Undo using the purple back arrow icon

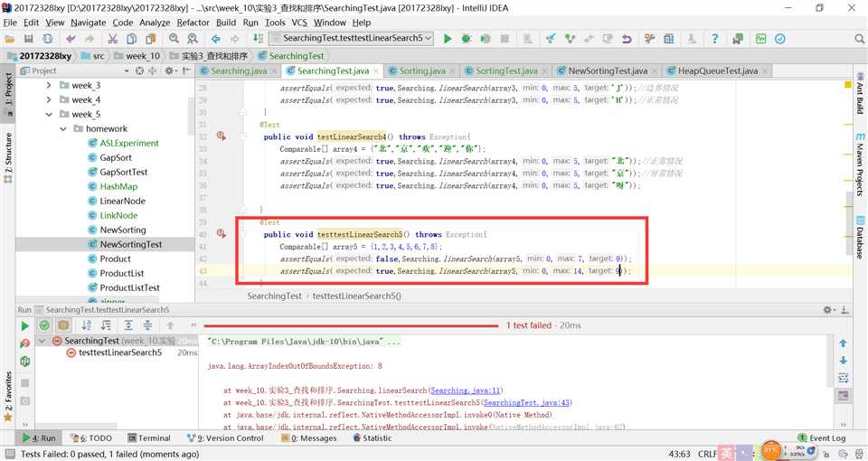click(71, 39)
